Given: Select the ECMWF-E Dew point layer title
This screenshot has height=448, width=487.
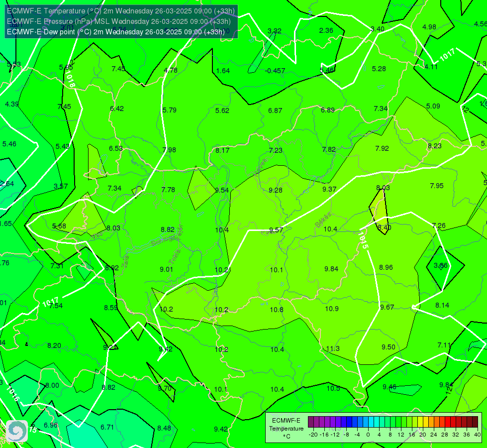Looking at the screenshot, I should tap(116, 32).
